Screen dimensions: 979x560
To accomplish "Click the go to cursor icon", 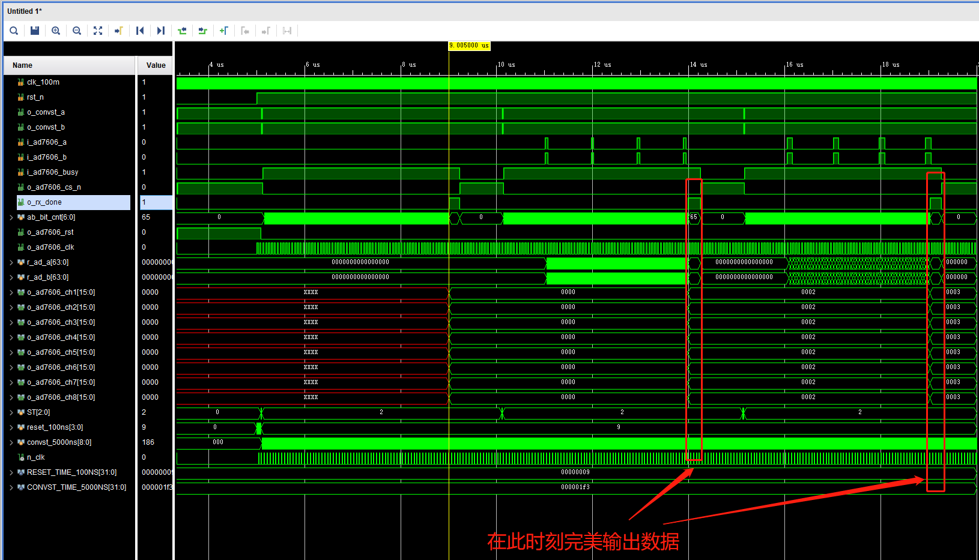I will click(x=119, y=31).
